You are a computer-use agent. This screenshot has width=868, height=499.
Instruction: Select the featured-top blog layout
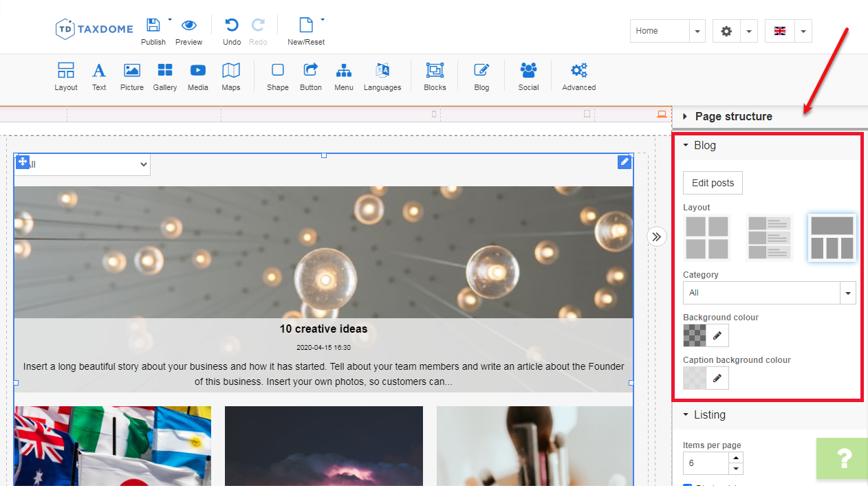(x=832, y=238)
